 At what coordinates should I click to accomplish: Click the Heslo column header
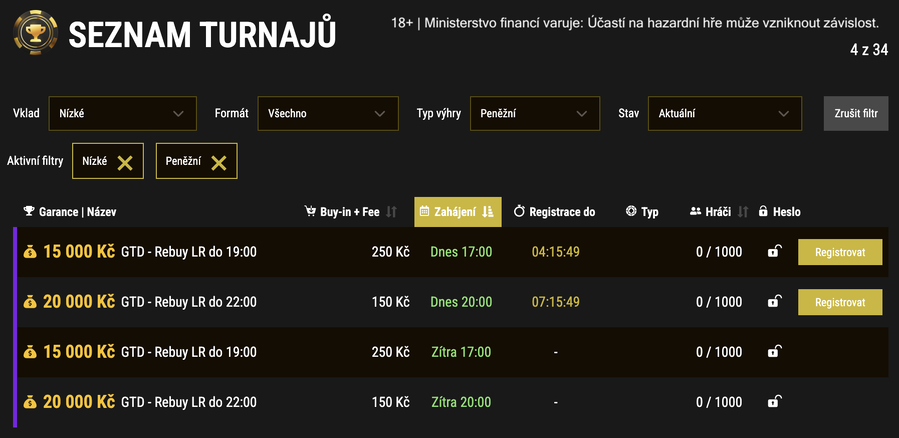pyautogui.click(x=779, y=212)
